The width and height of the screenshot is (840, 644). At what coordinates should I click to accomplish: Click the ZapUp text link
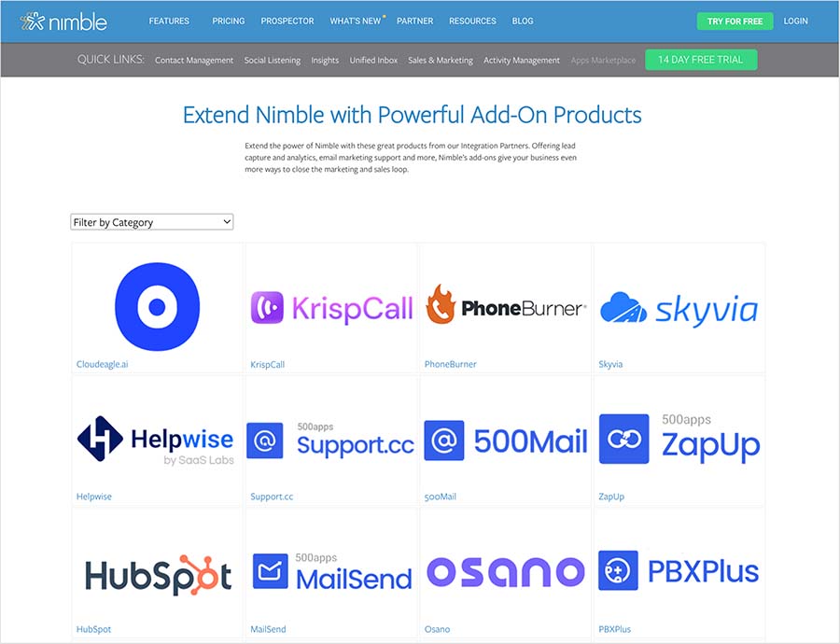click(611, 497)
